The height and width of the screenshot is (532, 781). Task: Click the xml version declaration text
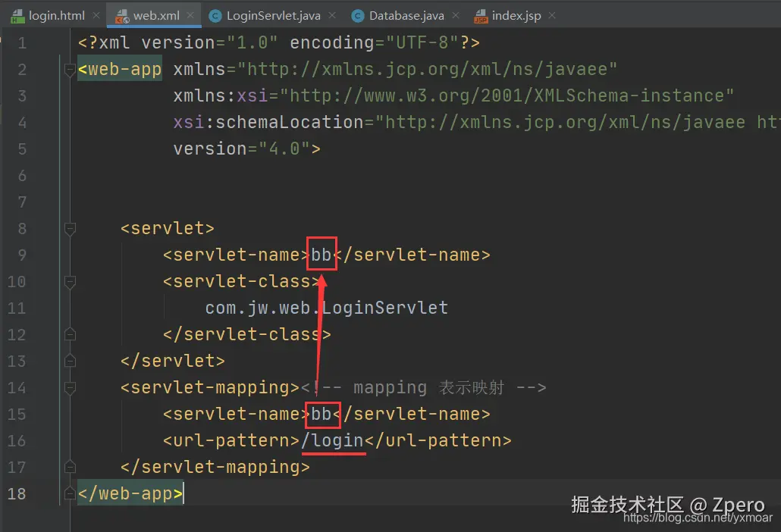(x=278, y=42)
